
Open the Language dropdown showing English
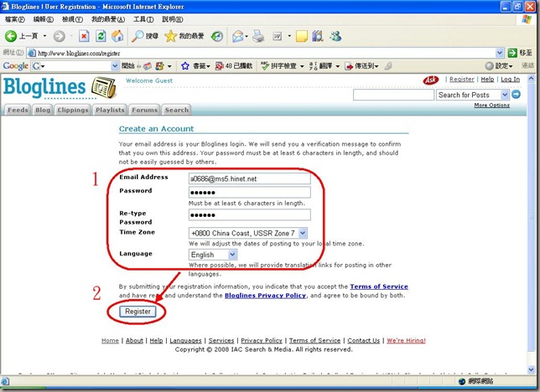click(x=232, y=255)
